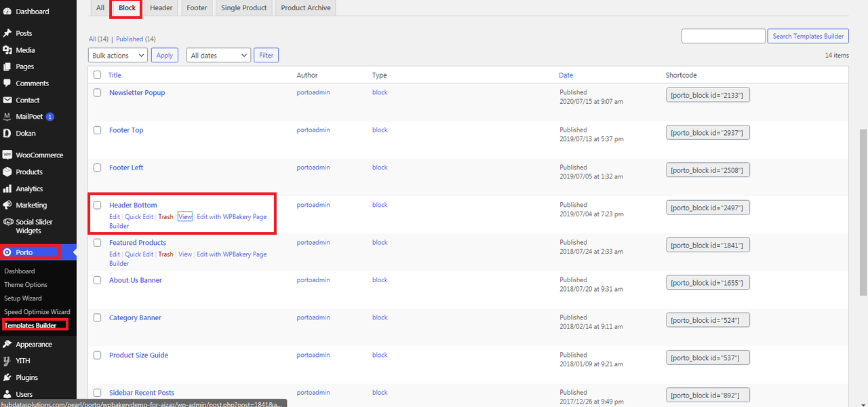Viewport: 868px width, 407px height.
Task: Check the Category Banner row checkbox
Action: coord(97,317)
